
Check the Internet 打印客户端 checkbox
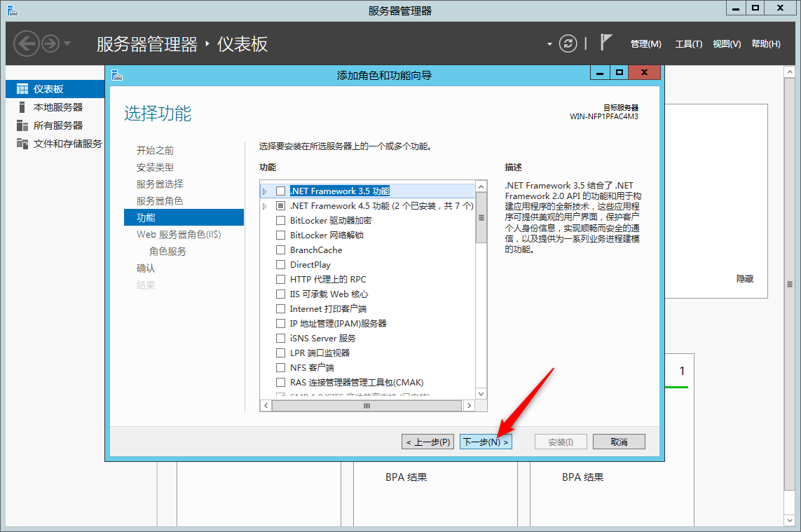tap(280, 308)
